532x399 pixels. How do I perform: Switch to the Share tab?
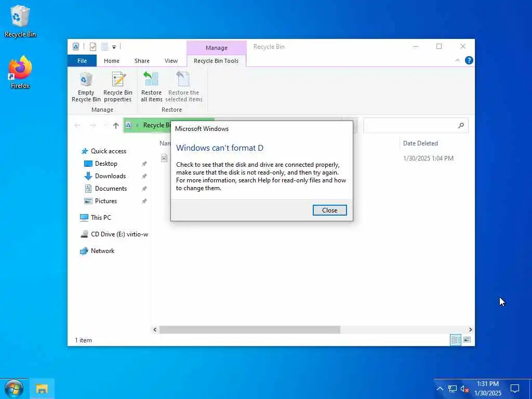[142, 61]
